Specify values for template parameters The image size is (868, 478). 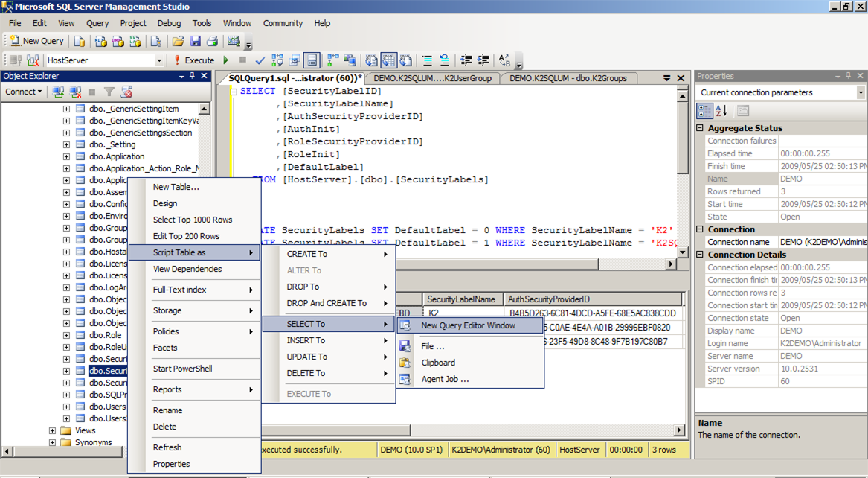[504, 60]
